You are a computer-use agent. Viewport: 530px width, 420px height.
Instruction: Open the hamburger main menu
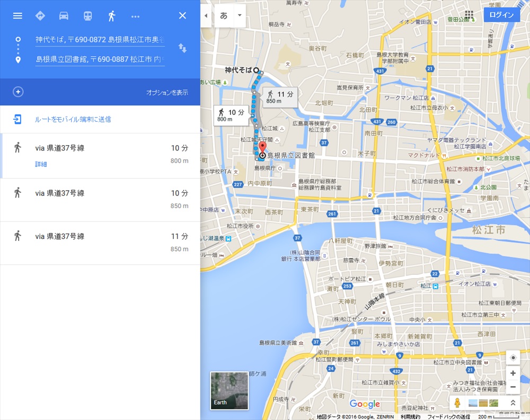[x=17, y=16]
